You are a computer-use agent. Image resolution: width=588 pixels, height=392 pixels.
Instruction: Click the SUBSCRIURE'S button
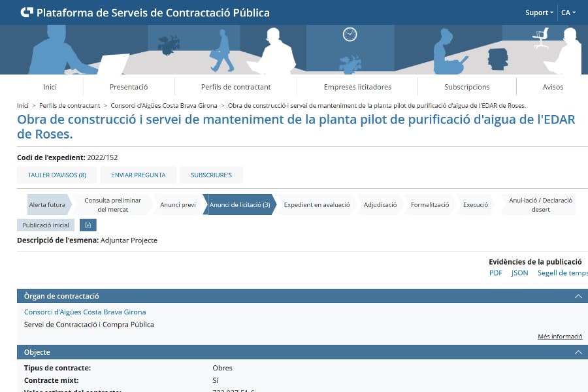pos(211,175)
